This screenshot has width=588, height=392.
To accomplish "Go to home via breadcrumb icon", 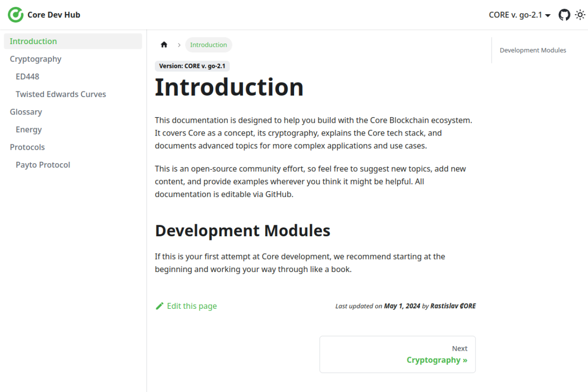I will click(164, 45).
